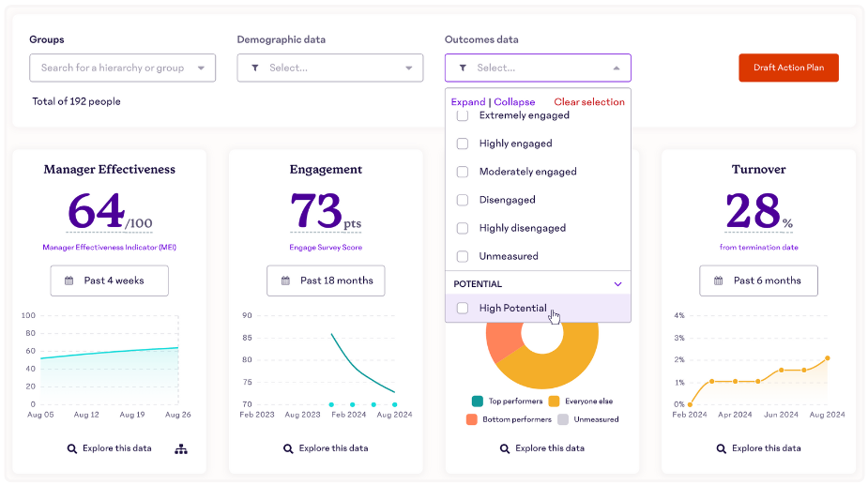Click the Bottom performers legend swatch
The width and height of the screenshot is (868, 485).
pyautogui.click(x=472, y=419)
